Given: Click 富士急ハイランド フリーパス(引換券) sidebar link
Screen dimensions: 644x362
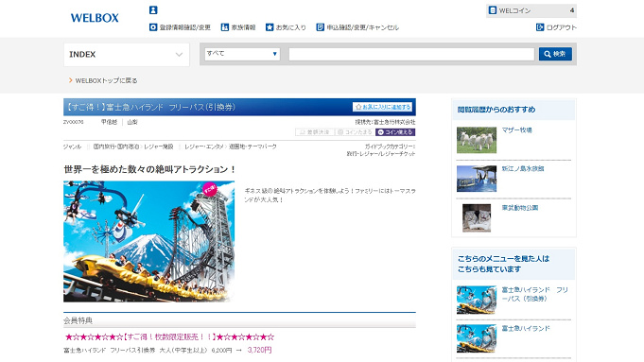Looking at the screenshot, I should click(x=534, y=294).
